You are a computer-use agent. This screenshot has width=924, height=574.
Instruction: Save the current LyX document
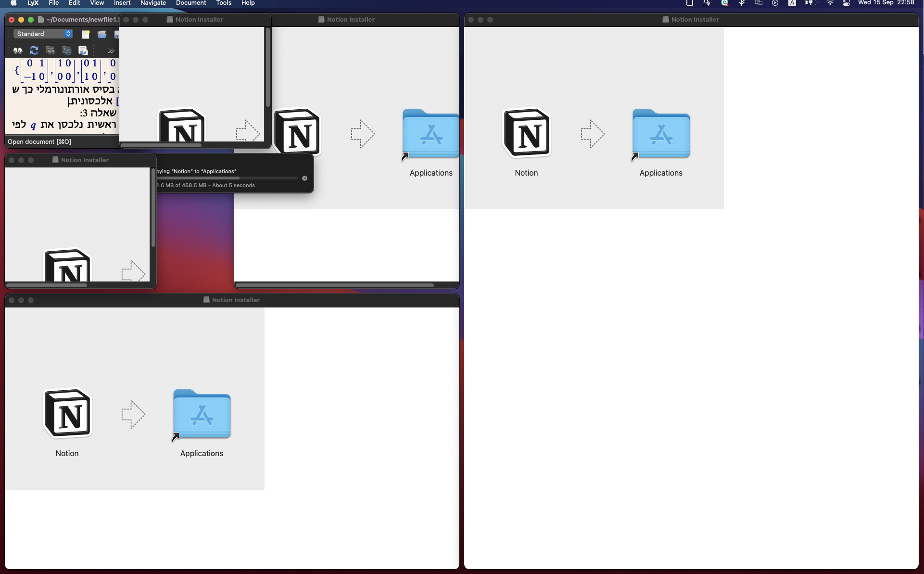pyautogui.click(x=117, y=34)
